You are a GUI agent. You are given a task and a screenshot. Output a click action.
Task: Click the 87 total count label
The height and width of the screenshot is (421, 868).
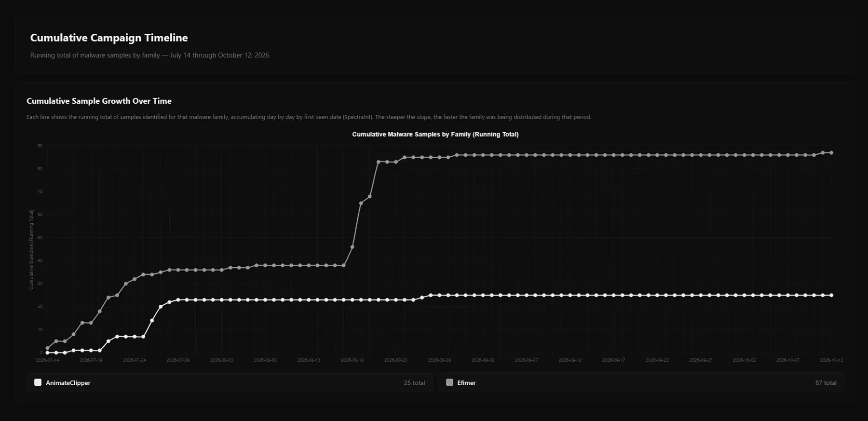[x=826, y=383]
